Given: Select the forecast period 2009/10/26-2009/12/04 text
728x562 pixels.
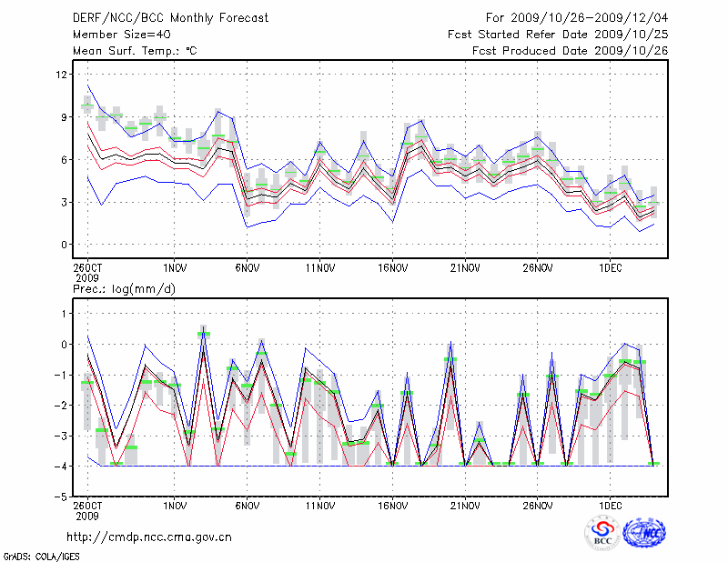Looking at the screenshot, I should 577,17.
